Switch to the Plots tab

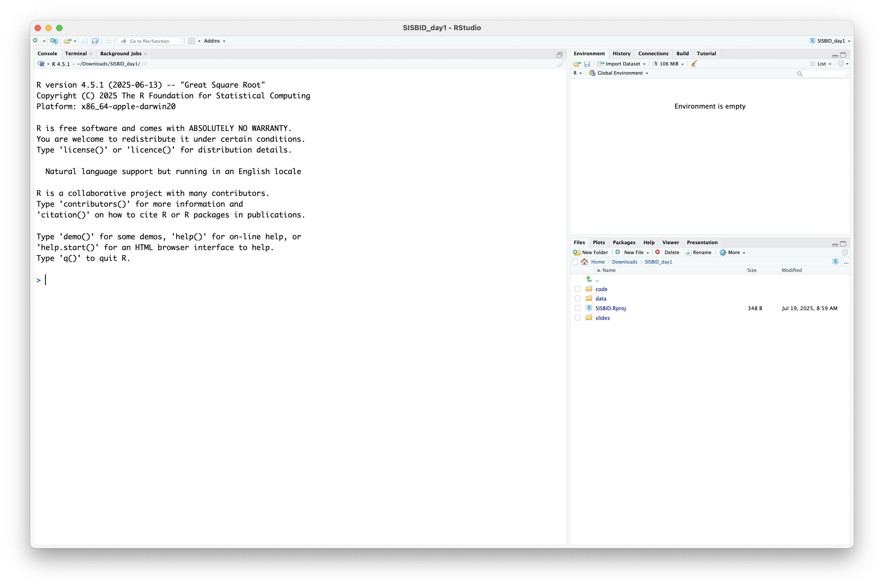pos(599,243)
